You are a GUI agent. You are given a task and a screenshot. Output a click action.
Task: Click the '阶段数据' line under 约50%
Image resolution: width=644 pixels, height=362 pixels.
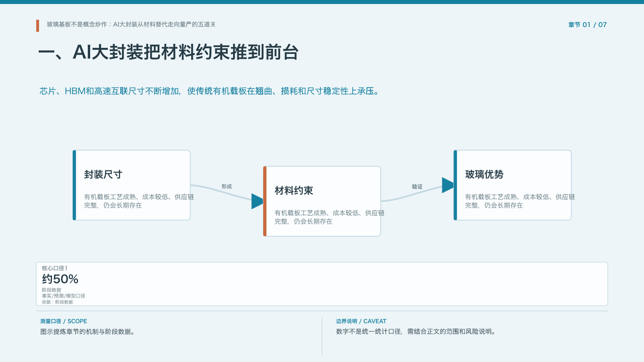(52, 290)
